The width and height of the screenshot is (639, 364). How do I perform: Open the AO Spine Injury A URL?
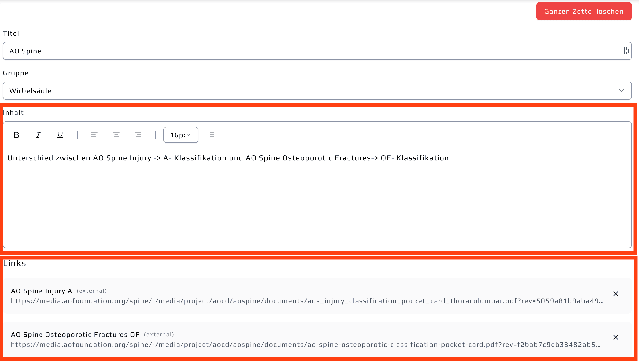click(x=307, y=301)
